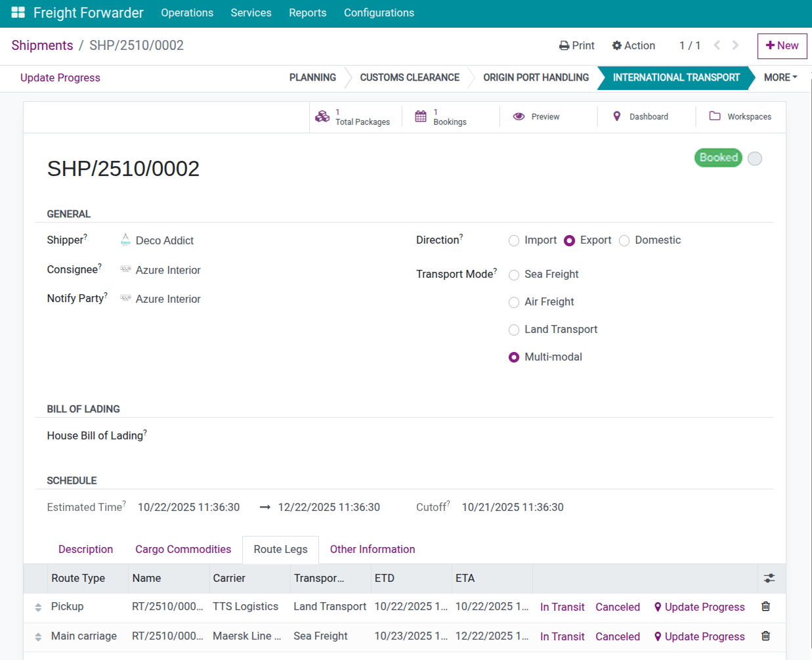Screen dimensions: 812x660
Task: Open Workspaces folder icon
Action: click(x=715, y=116)
